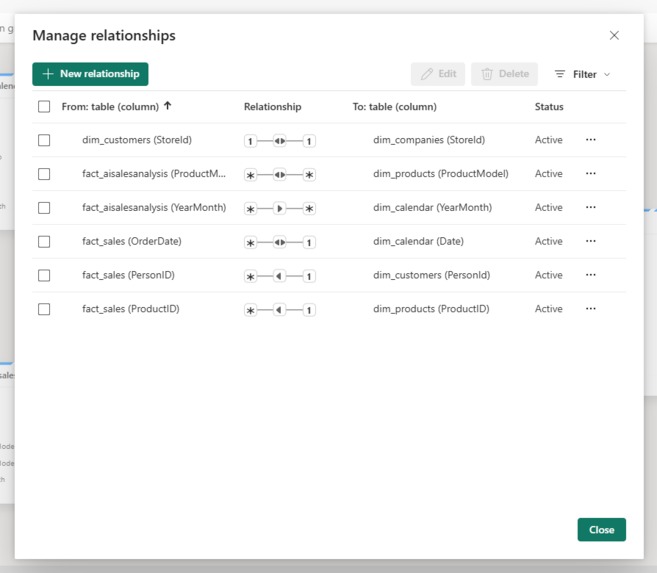Click many-to-many single-direction icon for YearMonth row
Screen dimensions: 657x573
[280, 209]
